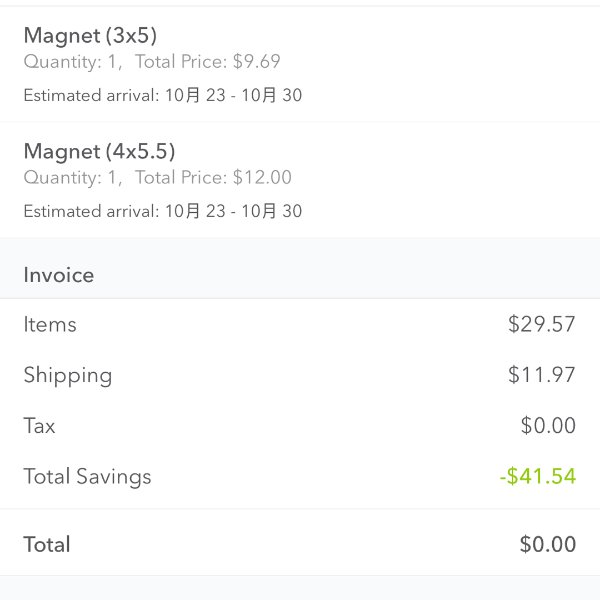
Task: Select the Magnet (4x5.5) item title
Action: tap(99, 152)
